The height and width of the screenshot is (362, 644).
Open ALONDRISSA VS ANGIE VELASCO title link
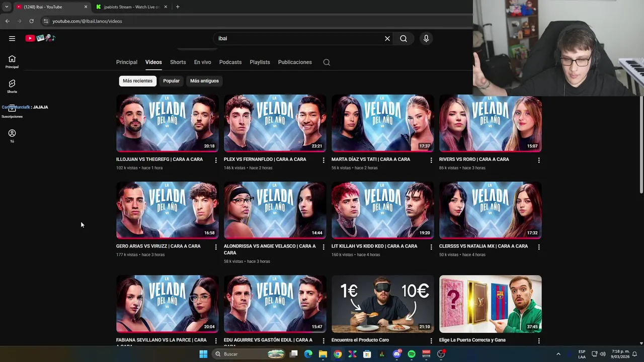click(x=270, y=249)
